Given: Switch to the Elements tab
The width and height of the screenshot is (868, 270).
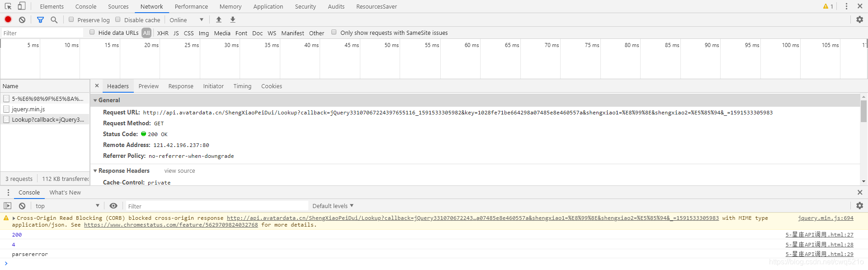Looking at the screenshot, I should [52, 6].
